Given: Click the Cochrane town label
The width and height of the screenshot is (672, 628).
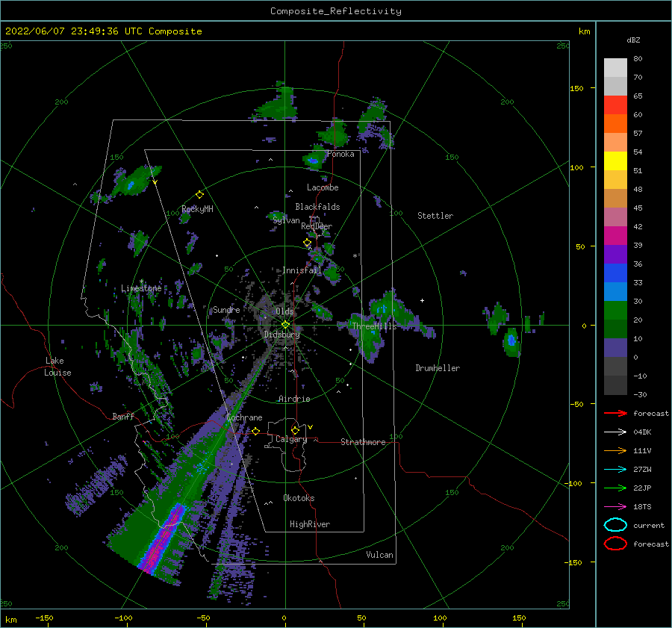Looking at the screenshot, I should (x=244, y=417).
